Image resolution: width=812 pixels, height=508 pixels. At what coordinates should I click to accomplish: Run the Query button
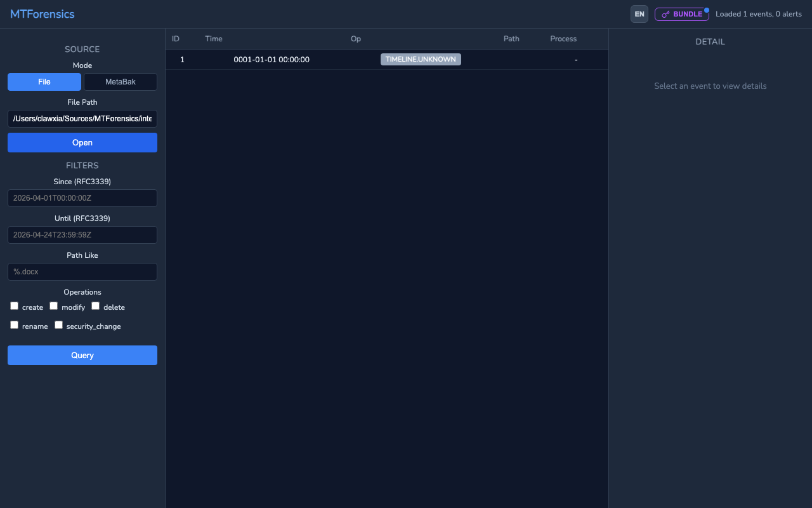82,356
